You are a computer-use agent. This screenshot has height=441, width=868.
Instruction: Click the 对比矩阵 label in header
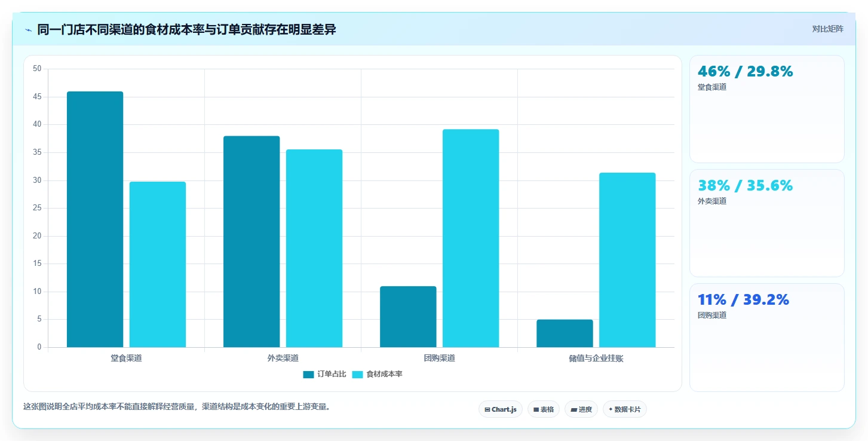(827, 29)
